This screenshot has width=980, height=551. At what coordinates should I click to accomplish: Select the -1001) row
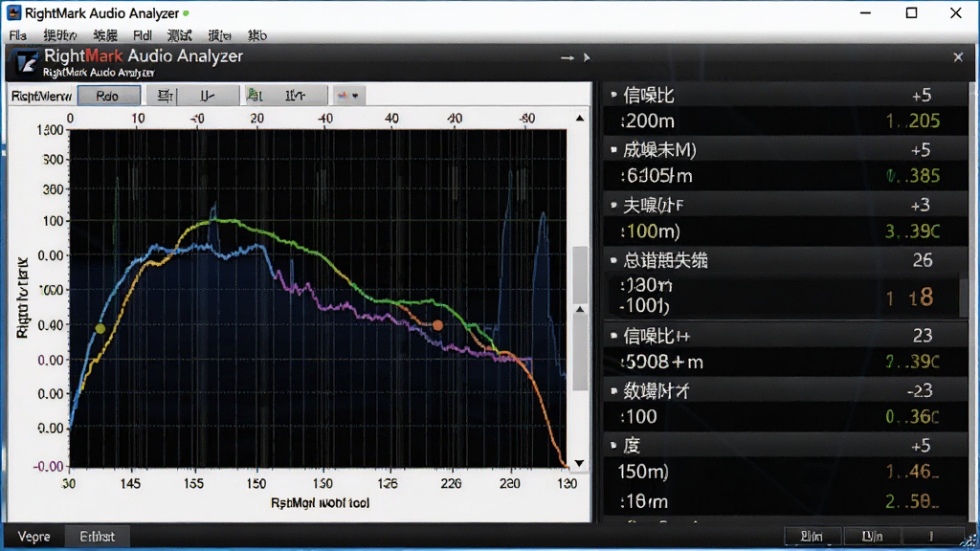pos(644,307)
